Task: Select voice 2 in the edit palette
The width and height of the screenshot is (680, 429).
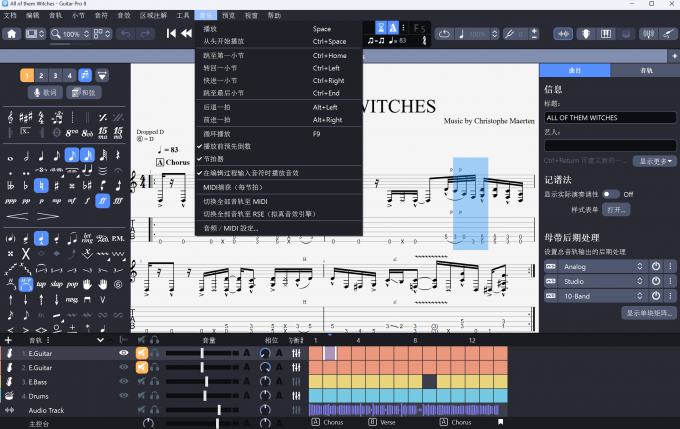Action: tap(41, 75)
